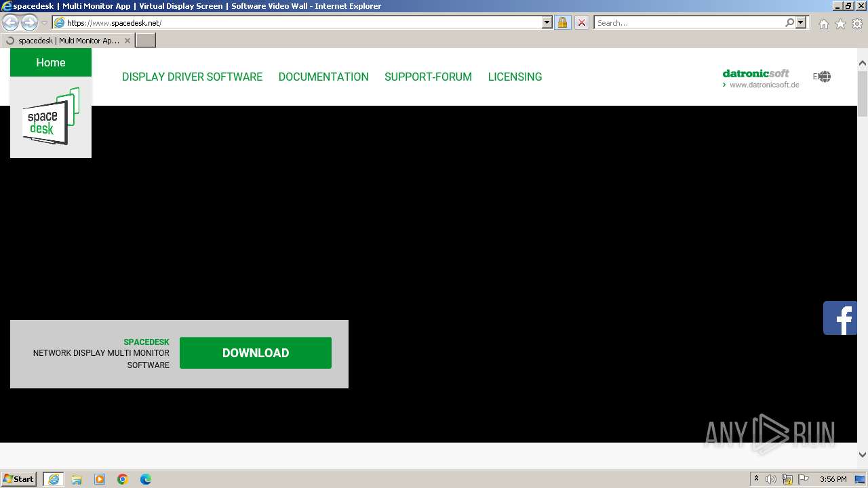The width and height of the screenshot is (868, 488).
Task: Open the search provider dropdown
Action: point(801,22)
